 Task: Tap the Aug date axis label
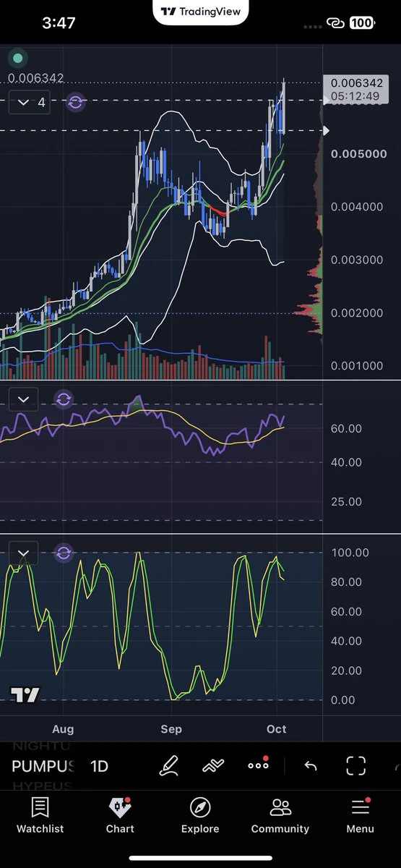click(63, 728)
